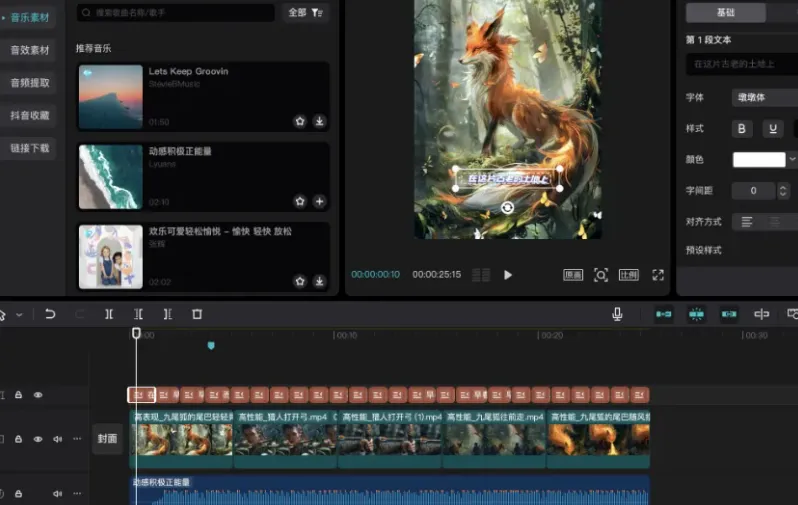The image size is (798, 505).
Task: Favorite the 欢乐可爱轻松愉悦 track
Action: pos(300,281)
